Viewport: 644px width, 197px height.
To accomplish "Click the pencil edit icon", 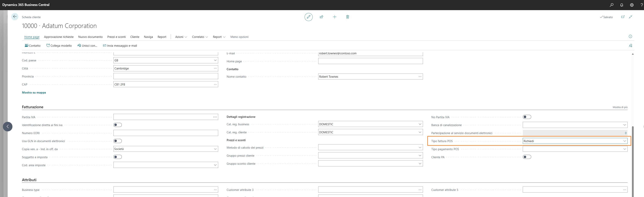I will coord(308,17).
